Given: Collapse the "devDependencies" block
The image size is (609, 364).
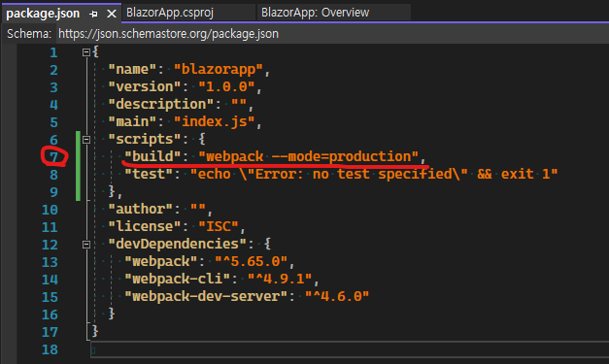Looking at the screenshot, I should click(86, 245).
